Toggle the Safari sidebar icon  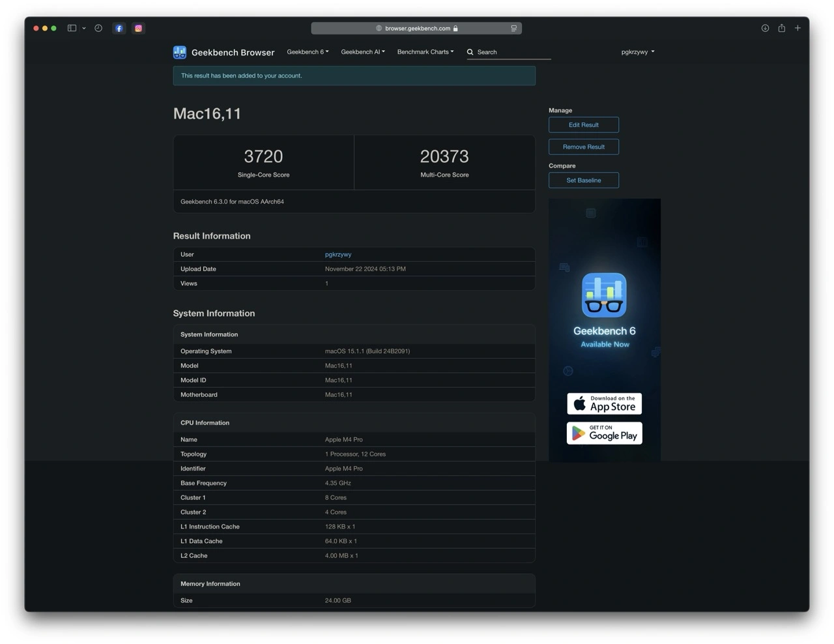click(72, 28)
